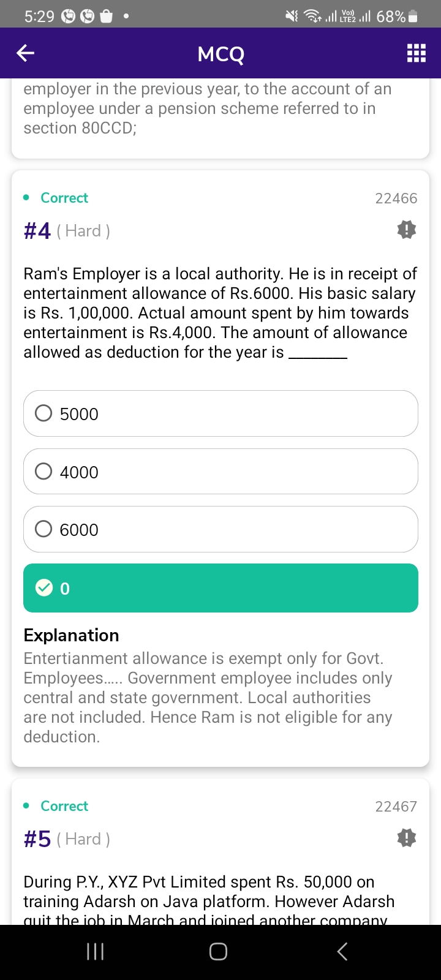Tap question ID 22466
Screen dimensions: 441x980
pyautogui.click(x=396, y=198)
